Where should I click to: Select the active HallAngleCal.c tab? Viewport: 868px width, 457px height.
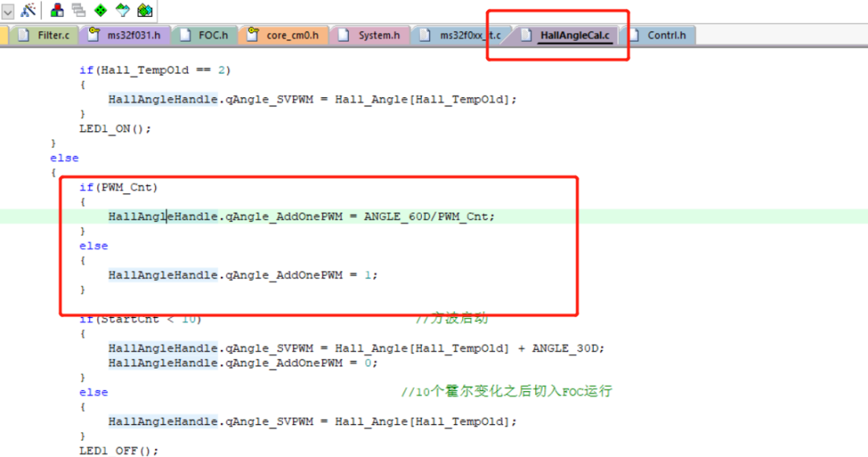[567, 35]
